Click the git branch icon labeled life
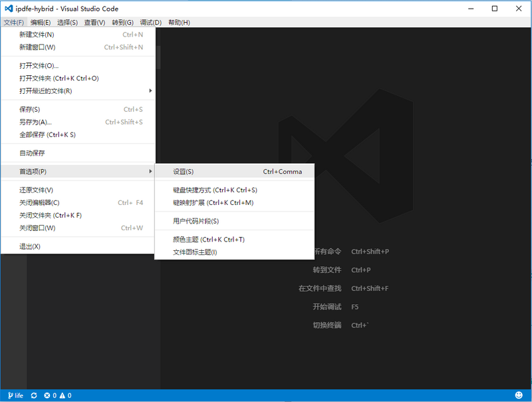The image size is (532, 402). (x=15, y=395)
